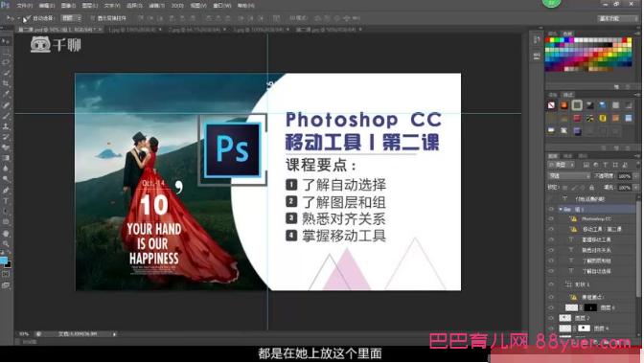The width and height of the screenshot is (644, 363).
Task: Click the layer opacity 100% field
Action: pyautogui.click(x=624, y=175)
